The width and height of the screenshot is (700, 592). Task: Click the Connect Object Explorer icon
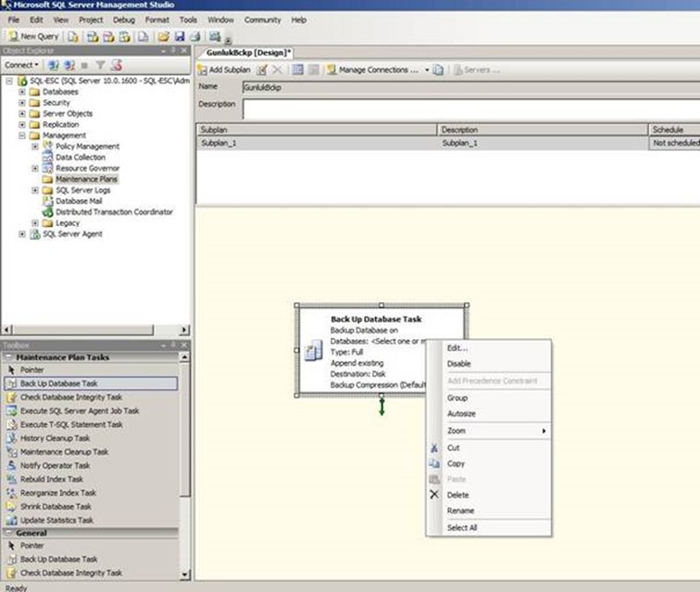click(53, 65)
